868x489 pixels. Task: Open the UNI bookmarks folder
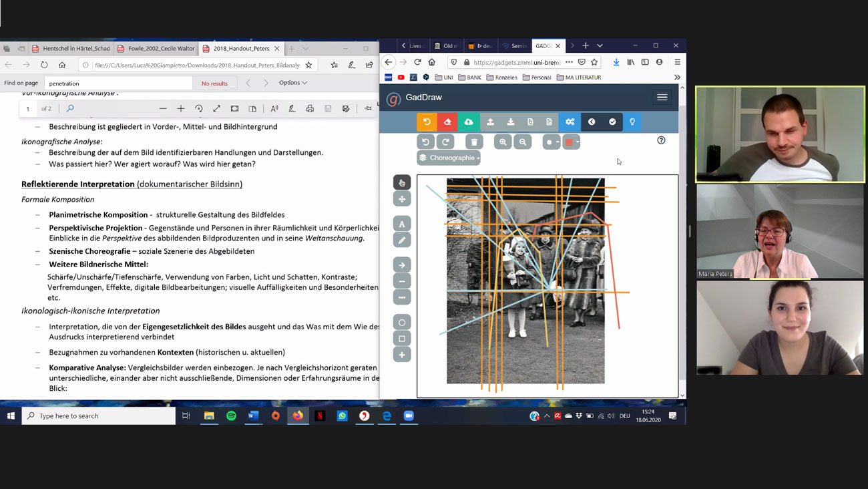(x=443, y=77)
